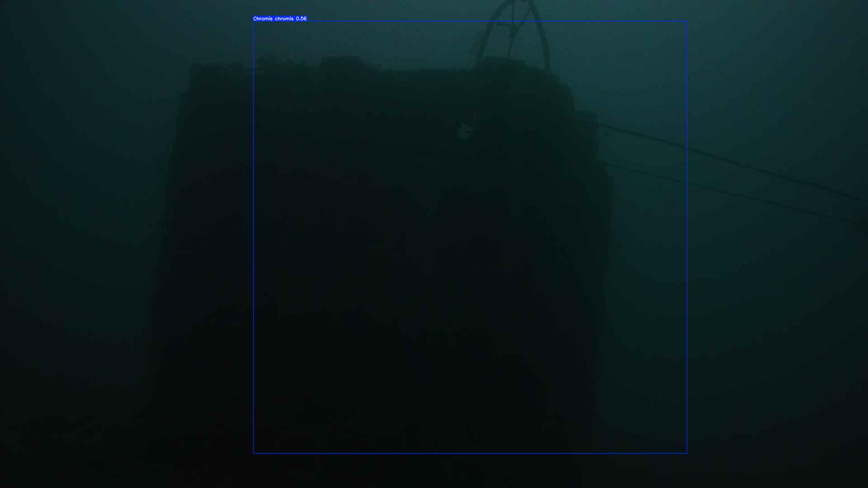Click the small pale fish inside the box

(x=465, y=131)
